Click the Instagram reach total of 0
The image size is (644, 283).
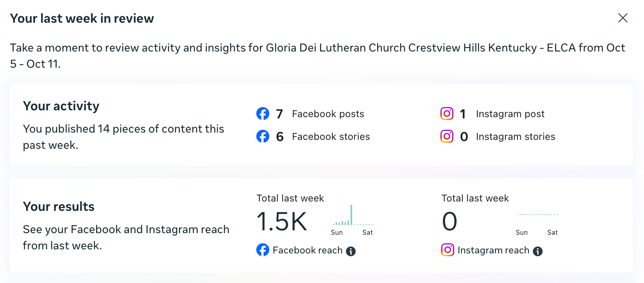pyautogui.click(x=449, y=222)
